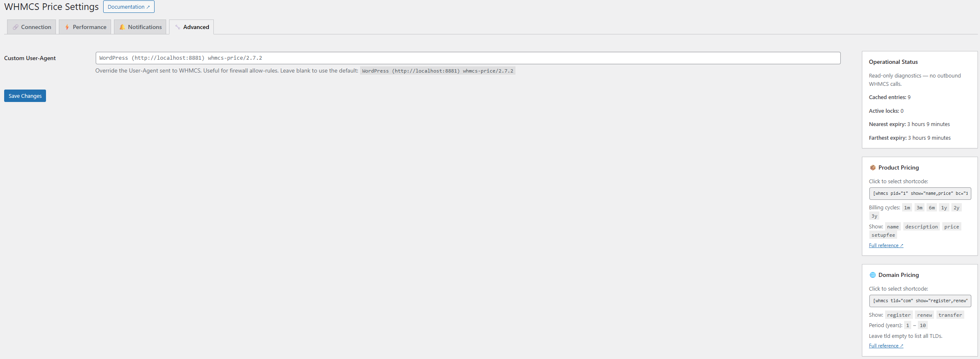Click the period value '1' code

click(907, 325)
